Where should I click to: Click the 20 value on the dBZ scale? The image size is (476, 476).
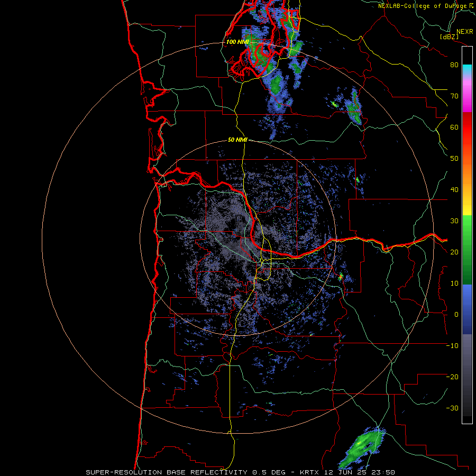454,252
